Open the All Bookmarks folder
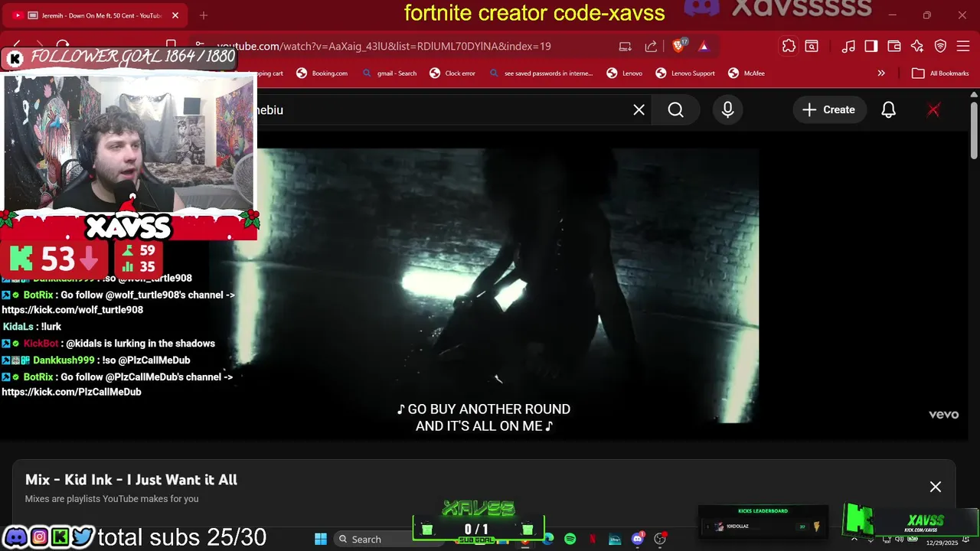This screenshot has height=551, width=980. tap(940, 73)
